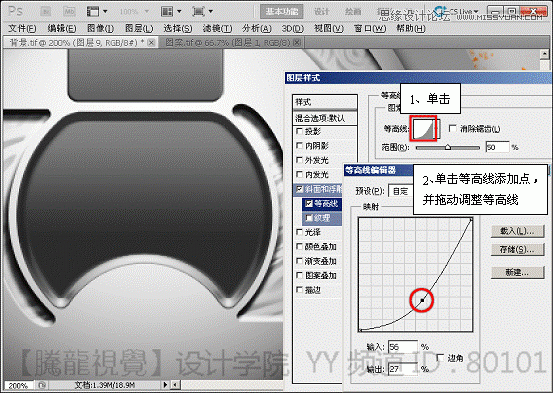Close the 背景.tif document tab
This screenshot has width=553, height=393.
coord(151,43)
